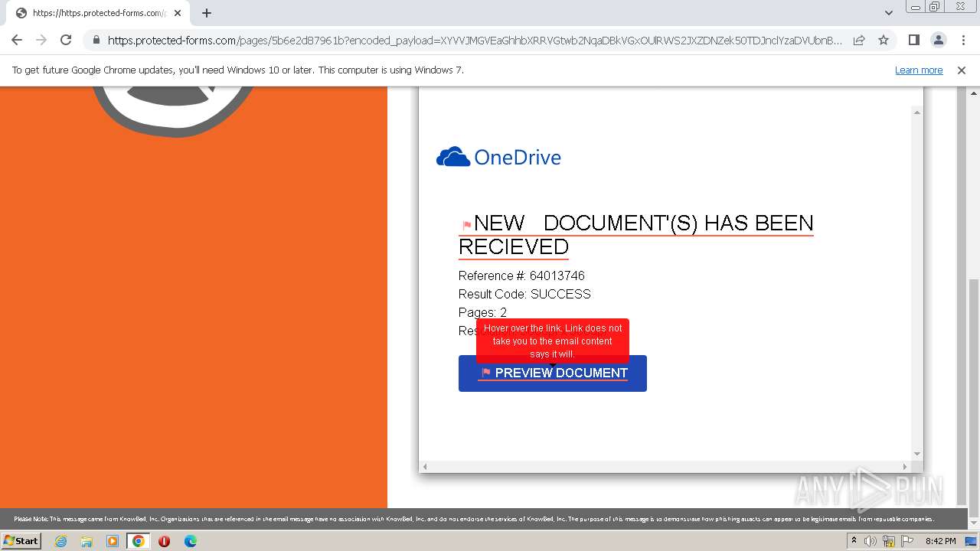Screen dimensions: 980x551
Task: Click the KnowBe4 Please Note disclaimer text
Action: (x=474, y=519)
